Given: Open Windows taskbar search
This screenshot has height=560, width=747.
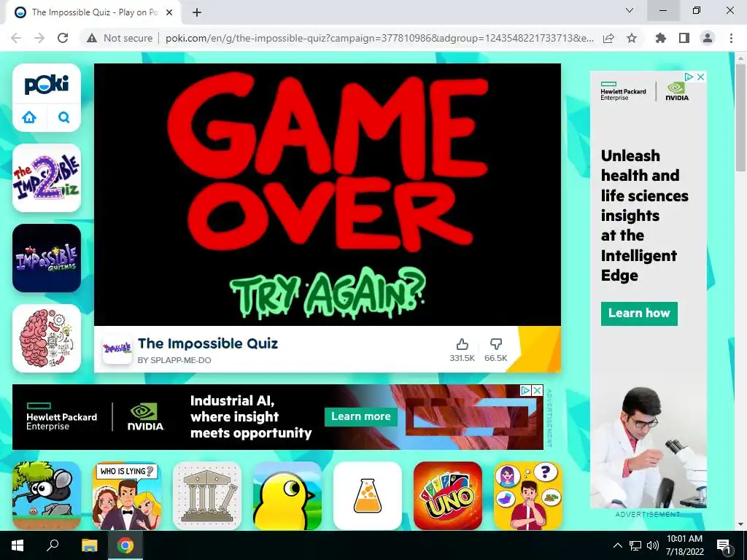Looking at the screenshot, I should click(x=53, y=545).
